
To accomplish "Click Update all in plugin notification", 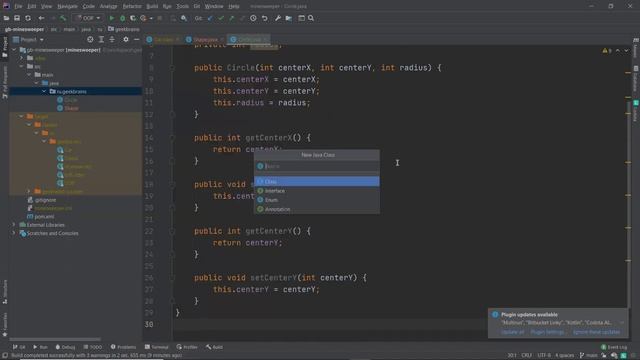I will pos(513,332).
